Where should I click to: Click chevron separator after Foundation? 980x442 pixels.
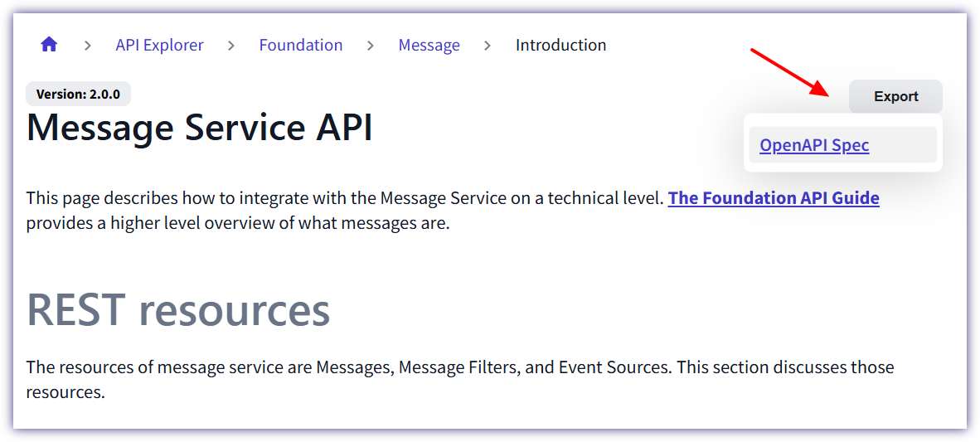click(371, 46)
